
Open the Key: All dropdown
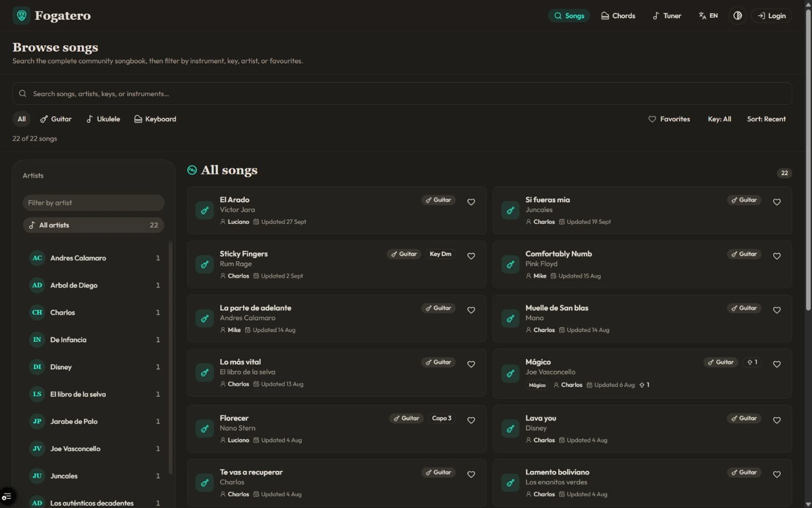[719, 119]
